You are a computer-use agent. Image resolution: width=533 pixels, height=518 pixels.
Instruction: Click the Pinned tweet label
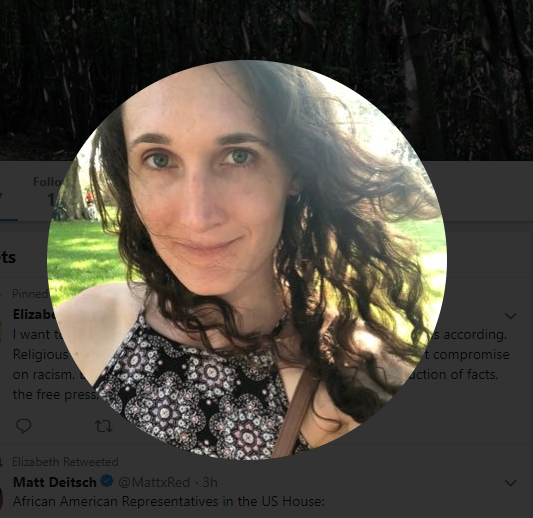tap(31, 294)
